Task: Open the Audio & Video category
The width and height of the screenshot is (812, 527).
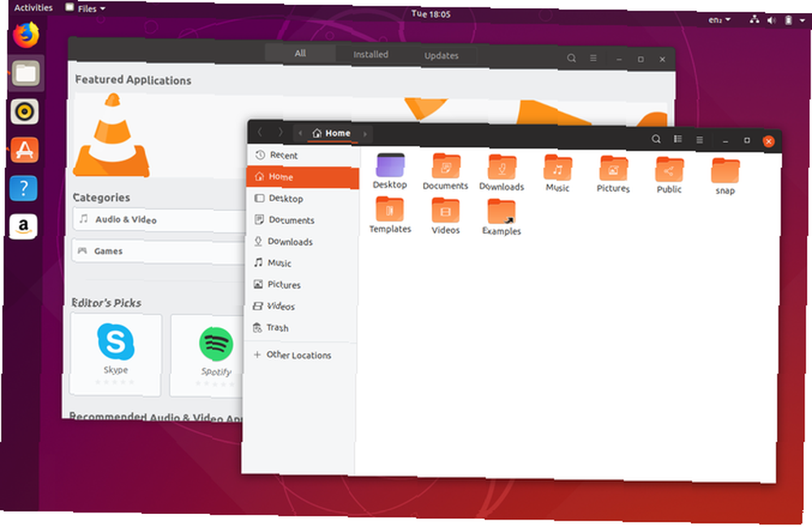Action: pyautogui.click(x=159, y=220)
